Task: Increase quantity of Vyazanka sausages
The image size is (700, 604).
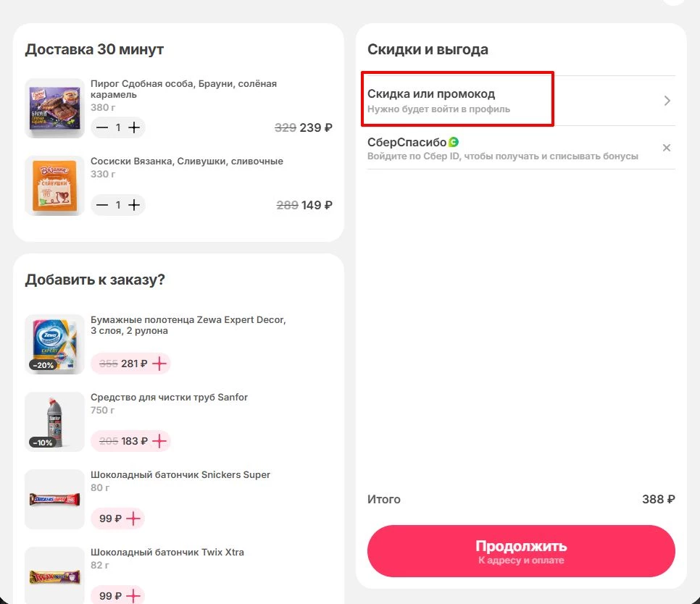Action: click(134, 205)
